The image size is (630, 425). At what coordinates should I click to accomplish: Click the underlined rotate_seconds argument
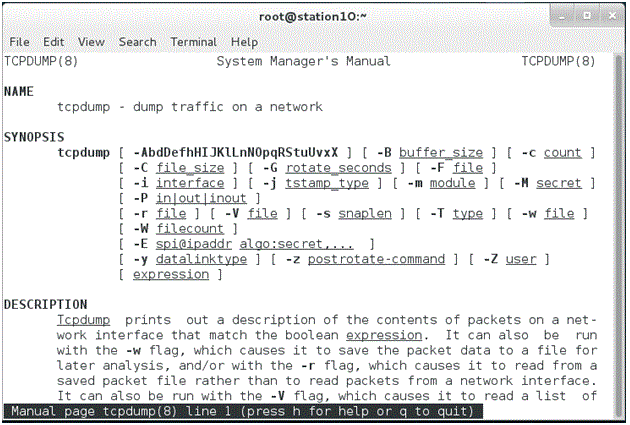[338, 168]
